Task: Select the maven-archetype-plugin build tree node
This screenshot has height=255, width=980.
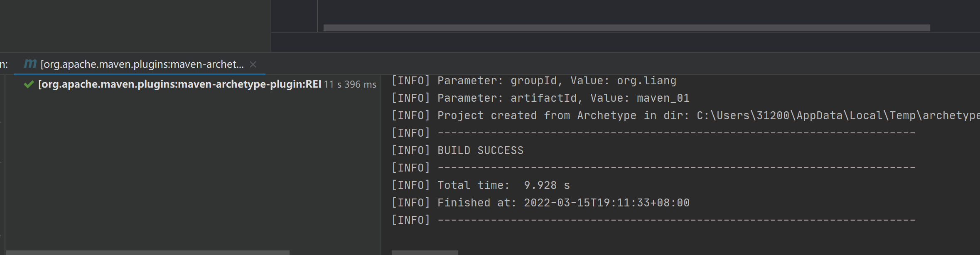Action: point(199,84)
